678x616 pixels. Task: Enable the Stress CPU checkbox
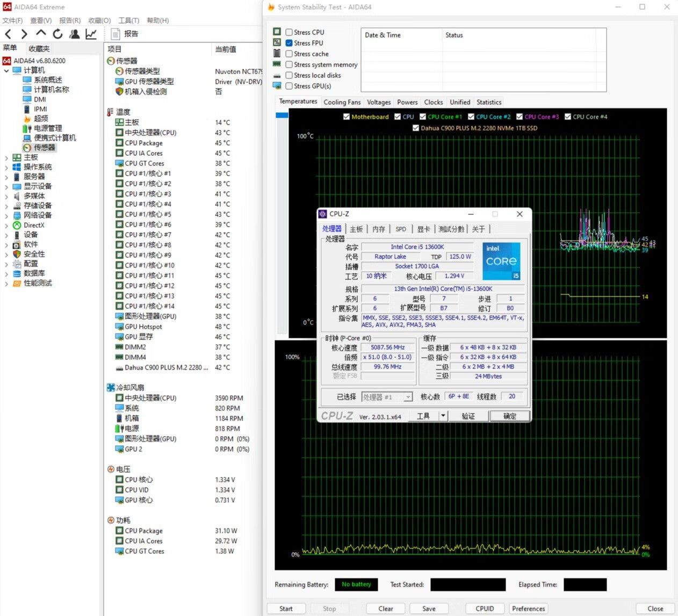[289, 32]
